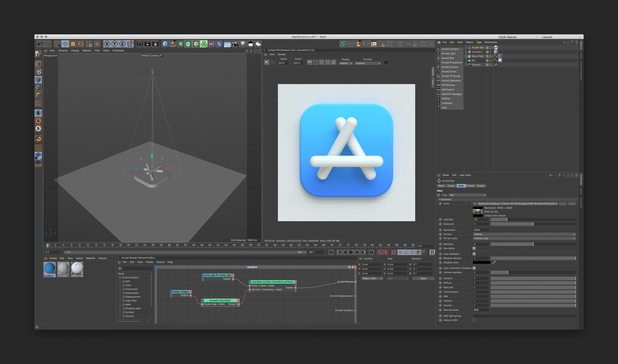Toggle the Normalize checkbox
618x364 pixels.
click(x=474, y=248)
